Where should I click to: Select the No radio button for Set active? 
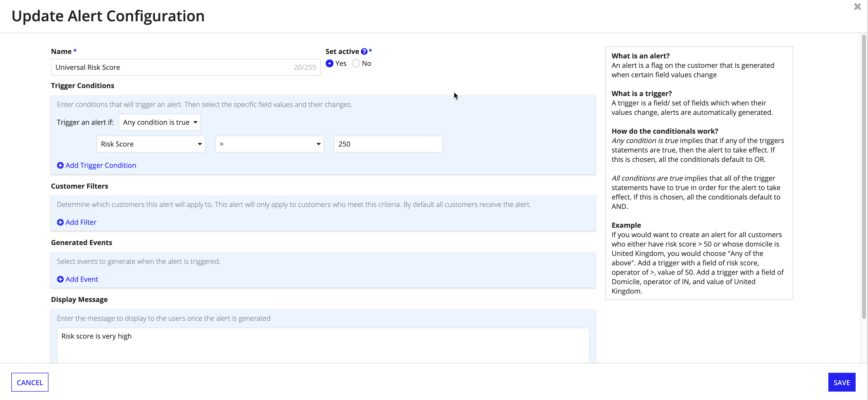click(x=356, y=64)
